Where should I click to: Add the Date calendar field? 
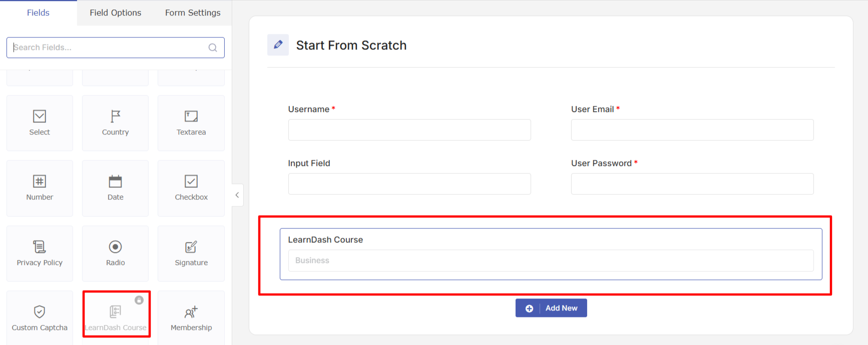pos(115,188)
